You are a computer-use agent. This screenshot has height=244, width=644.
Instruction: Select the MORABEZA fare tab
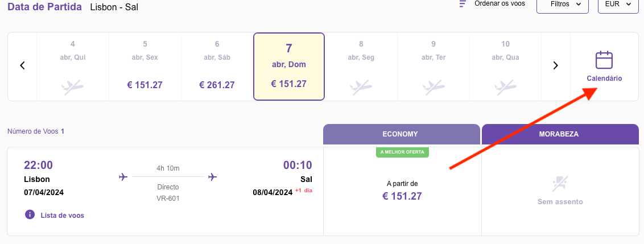point(560,134)
